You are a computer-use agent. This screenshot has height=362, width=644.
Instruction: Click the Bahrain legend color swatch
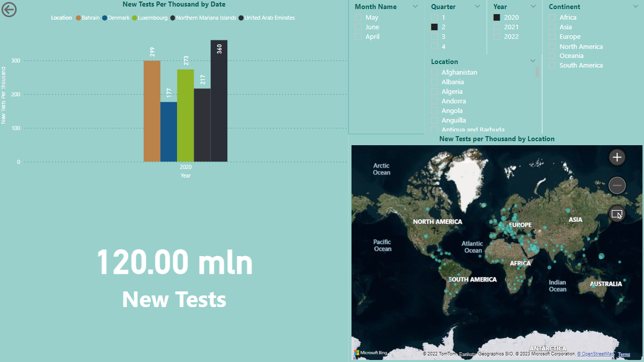coord(78,17)
